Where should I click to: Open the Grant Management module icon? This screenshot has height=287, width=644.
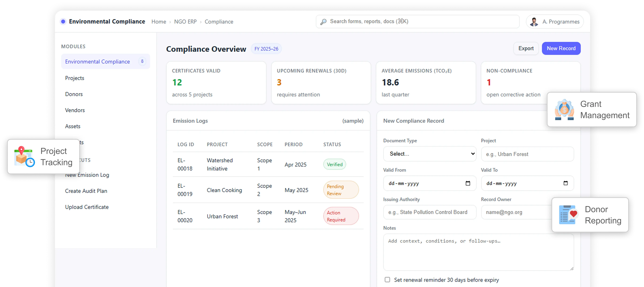point(565,110)
